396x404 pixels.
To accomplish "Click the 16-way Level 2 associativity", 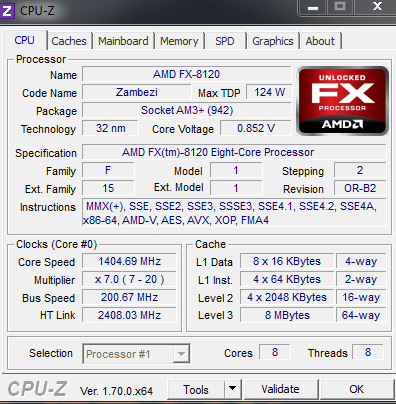I will 361,297.
